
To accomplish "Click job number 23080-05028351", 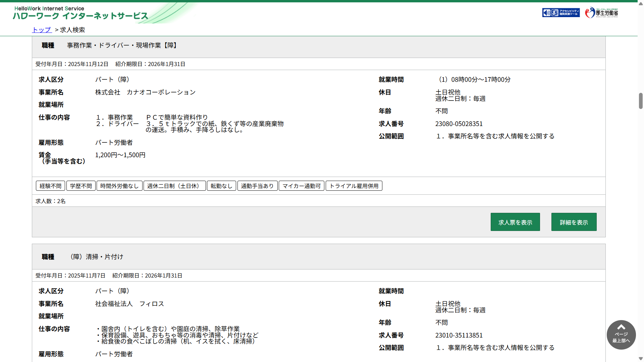I will click(459, 124).
